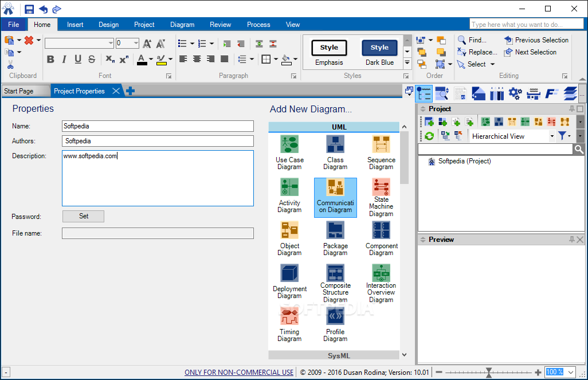Viewport: 588px width, 380px height.
Task: Select the Deployment Diagram icon
Action: click(289, 273)
